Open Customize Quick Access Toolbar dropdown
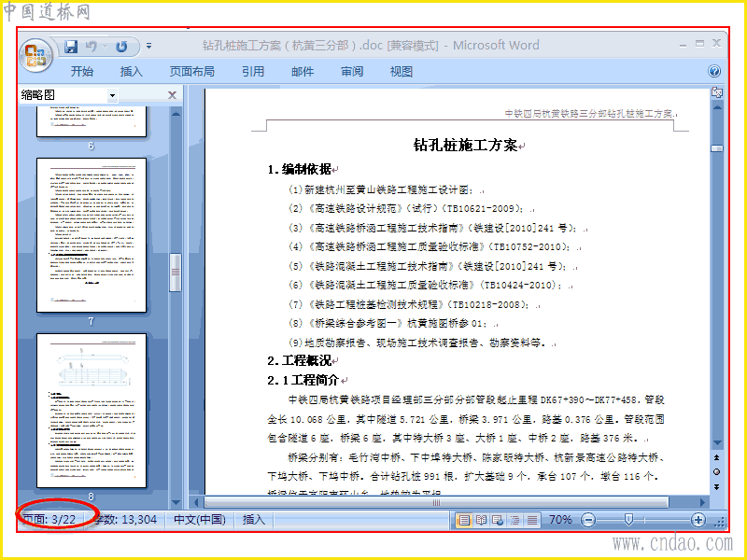 click(x=149, y=46)
